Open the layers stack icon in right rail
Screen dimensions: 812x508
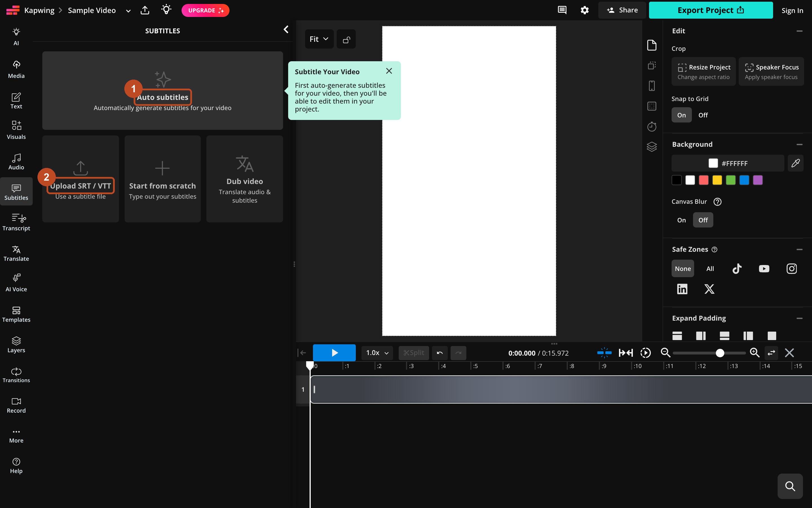[x=652, y=147]
